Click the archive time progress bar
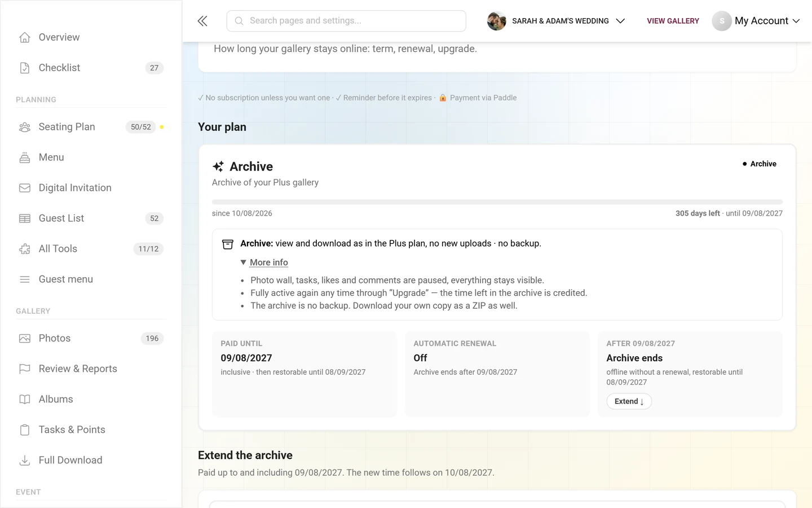Viewport: 812px width, 508px height. click(497, 202)
